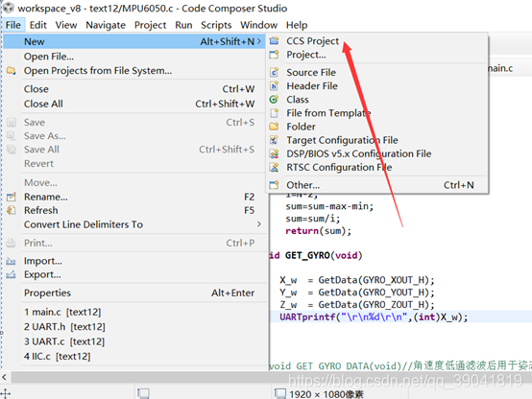Click the Z_w = GetData(GYRO_ZOUT_H) line
532x399 pixels.
click(357, 305)
